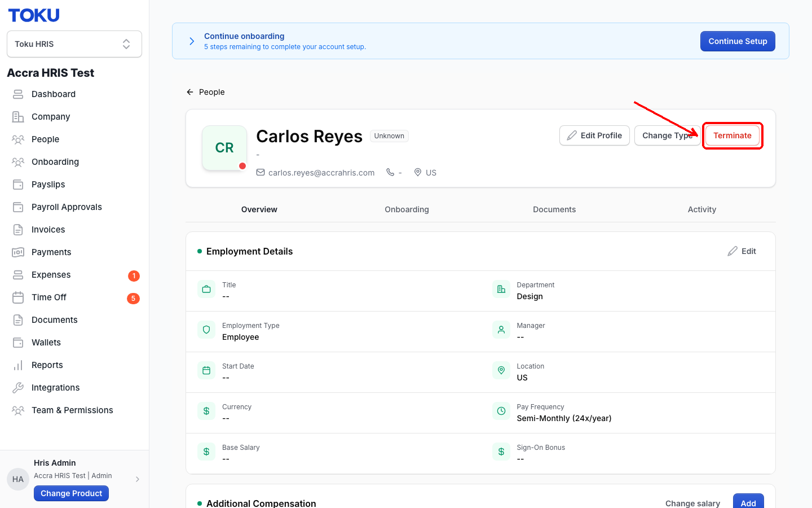Viewport: 812px width, 508px height.
Task: Open Integrations wrench icon
Action: (x=18, y=388)
